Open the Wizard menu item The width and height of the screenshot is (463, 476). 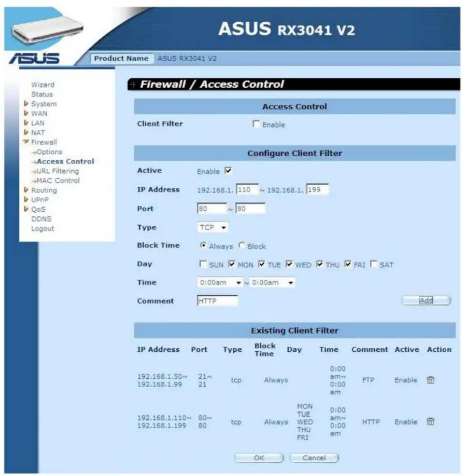43,85
